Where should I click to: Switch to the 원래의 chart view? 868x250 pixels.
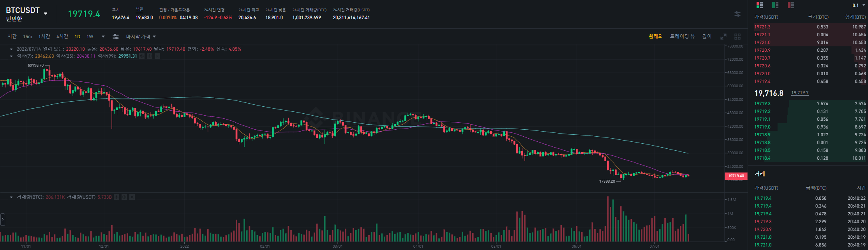point(656,36)
